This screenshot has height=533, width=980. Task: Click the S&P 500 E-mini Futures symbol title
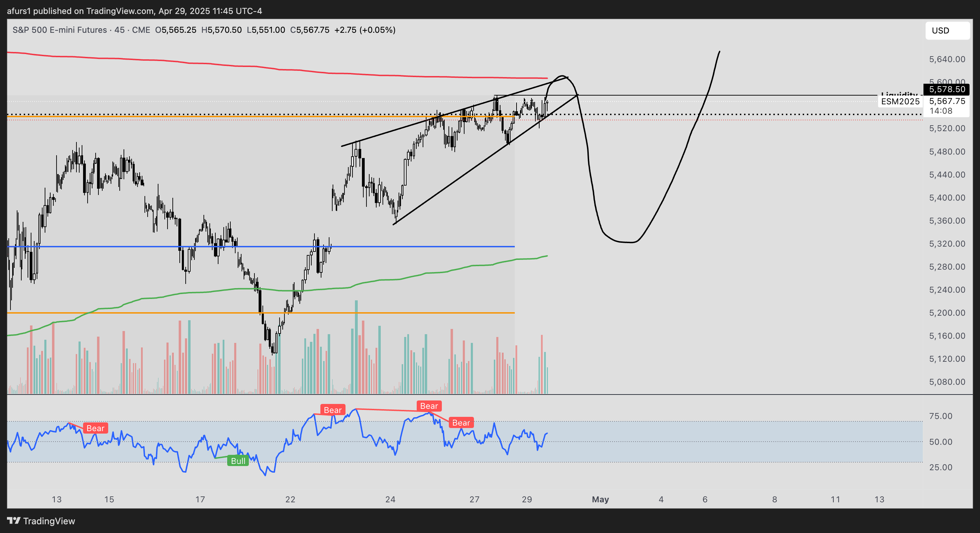(60, 30)
